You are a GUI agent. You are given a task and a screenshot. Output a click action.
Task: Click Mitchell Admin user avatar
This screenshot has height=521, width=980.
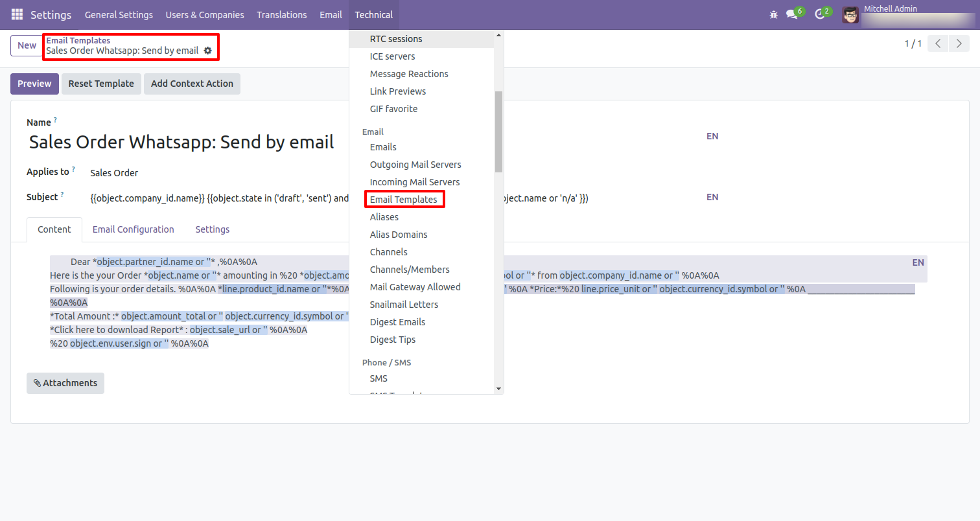click(850, 14)
